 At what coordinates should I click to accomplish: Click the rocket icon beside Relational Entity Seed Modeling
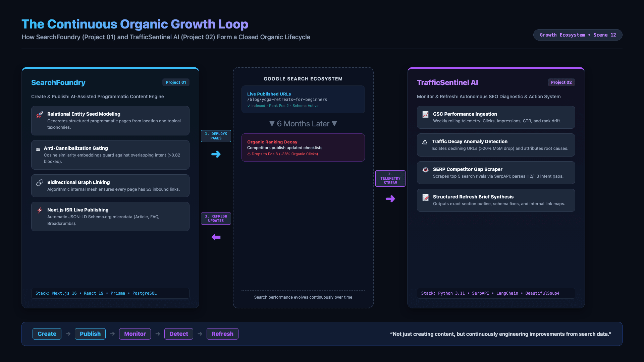pos(40,115)
